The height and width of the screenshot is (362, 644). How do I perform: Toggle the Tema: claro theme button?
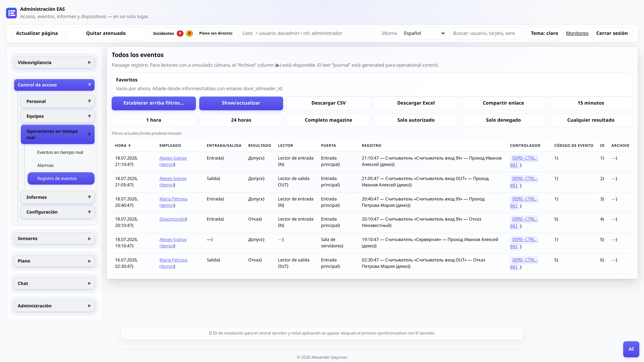click(544, 33)
